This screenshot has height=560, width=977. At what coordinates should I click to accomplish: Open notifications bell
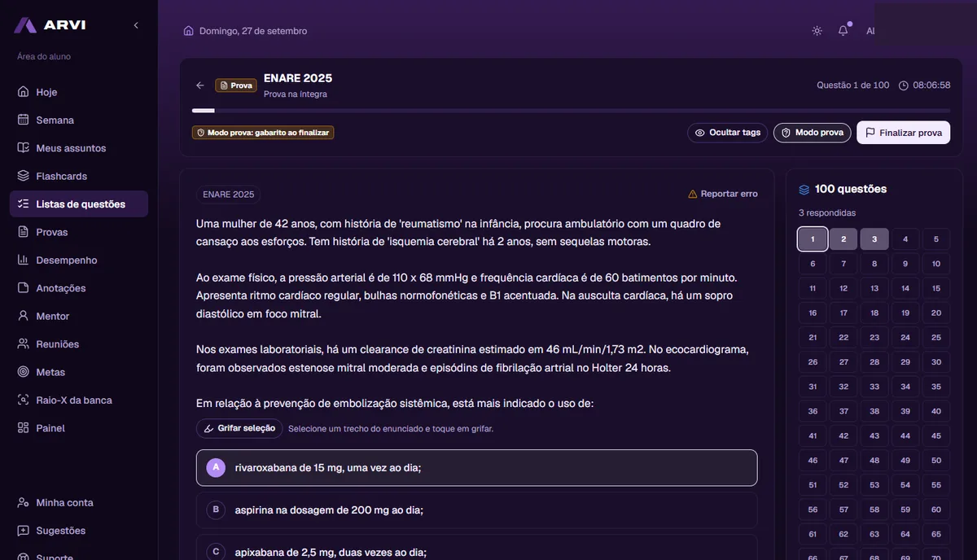pos(843,31)
